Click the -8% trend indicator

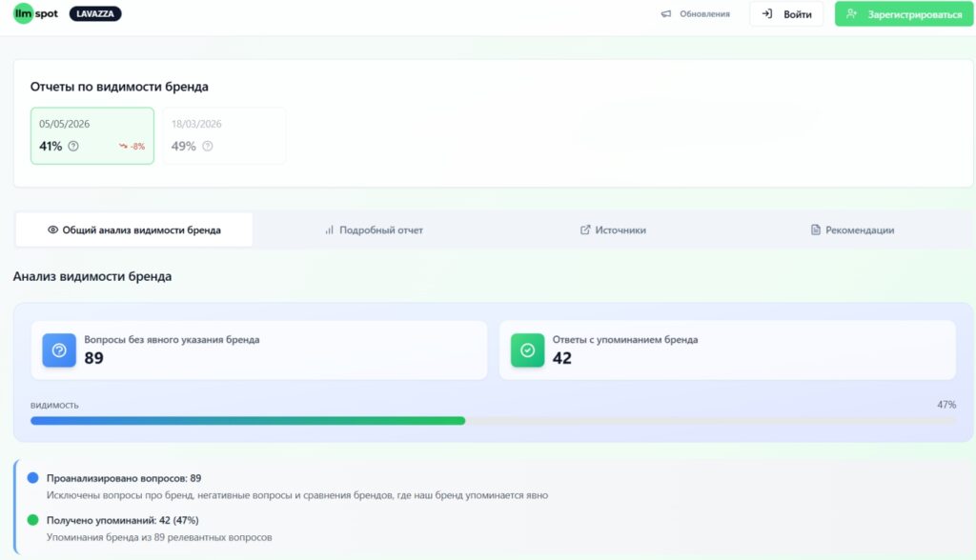tap(132, 147)
